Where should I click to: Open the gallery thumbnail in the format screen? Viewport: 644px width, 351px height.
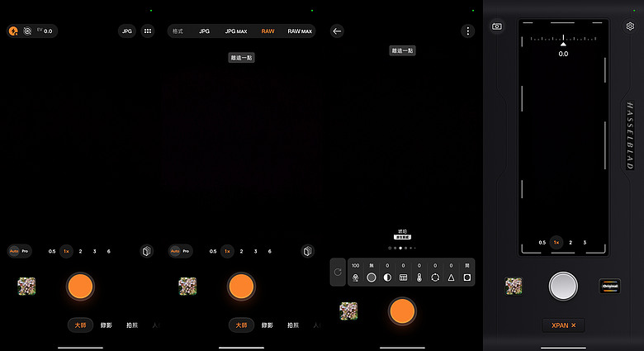coord(187,287)
